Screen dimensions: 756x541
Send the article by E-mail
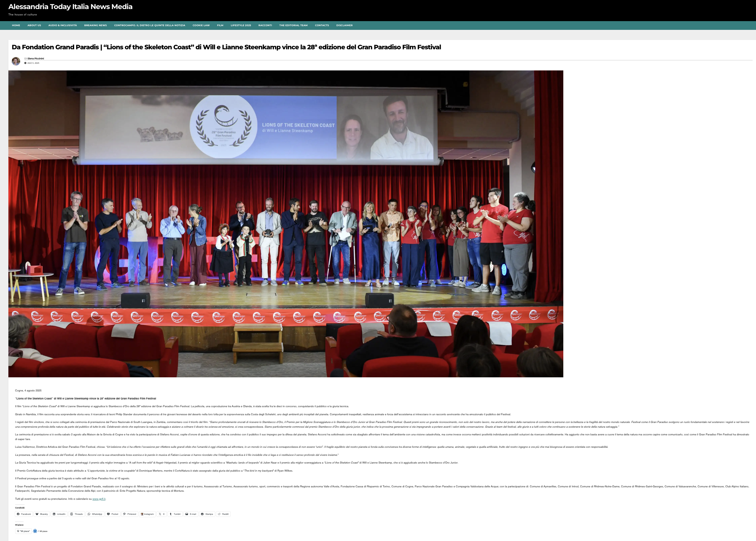pyautogui.click(x=191, y=514)
